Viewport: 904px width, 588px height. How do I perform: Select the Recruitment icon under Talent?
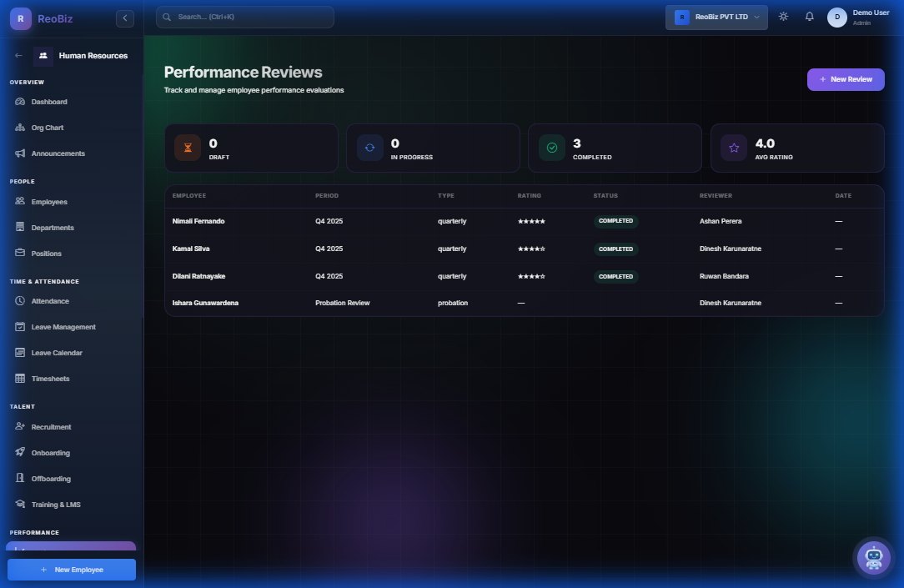click(x=18, y=426)
